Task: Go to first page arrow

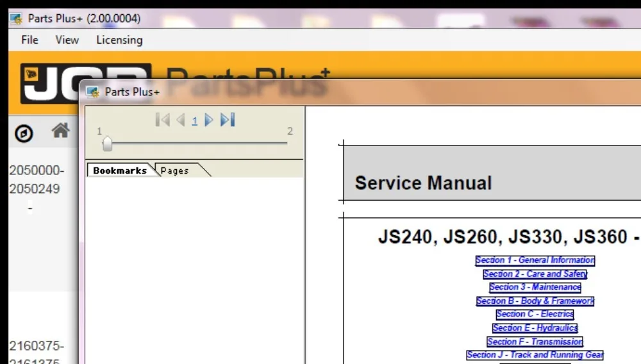Action: 163,120
